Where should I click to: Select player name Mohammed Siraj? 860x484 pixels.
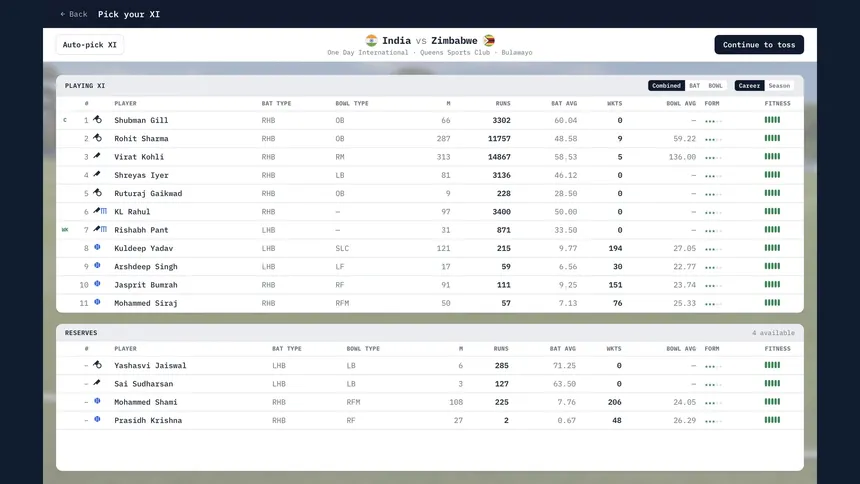[146, 303]
